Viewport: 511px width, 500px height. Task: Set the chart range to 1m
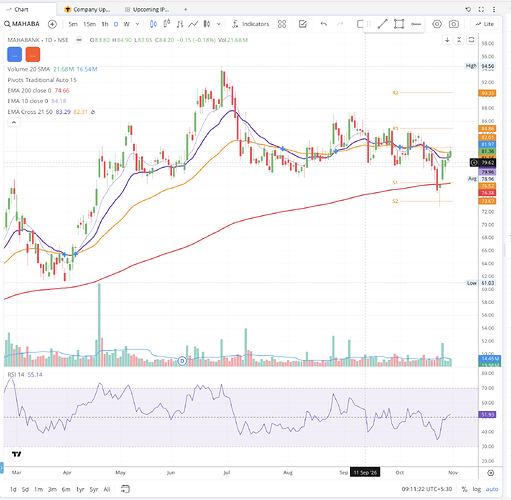[x=38, y=489]
